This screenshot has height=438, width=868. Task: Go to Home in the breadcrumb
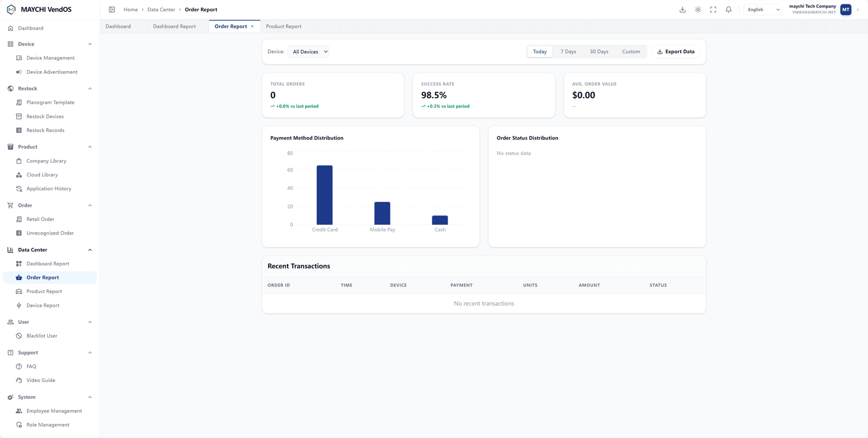click(x=130, y=10)
